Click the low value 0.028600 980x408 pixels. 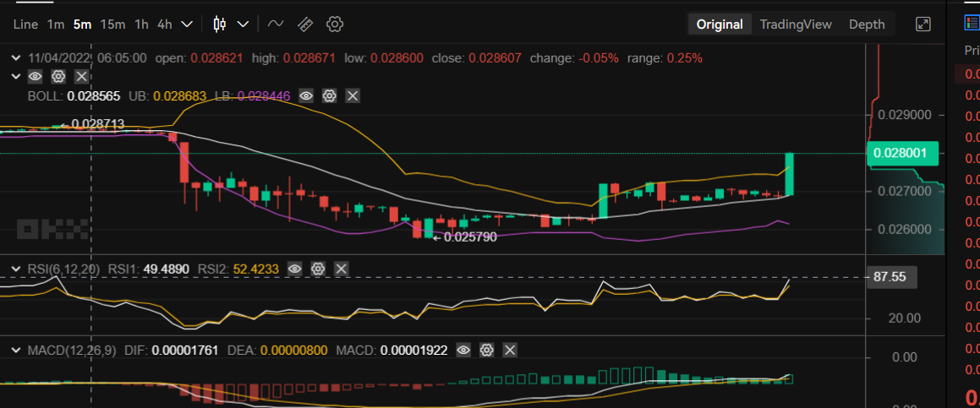pos(397,58)
